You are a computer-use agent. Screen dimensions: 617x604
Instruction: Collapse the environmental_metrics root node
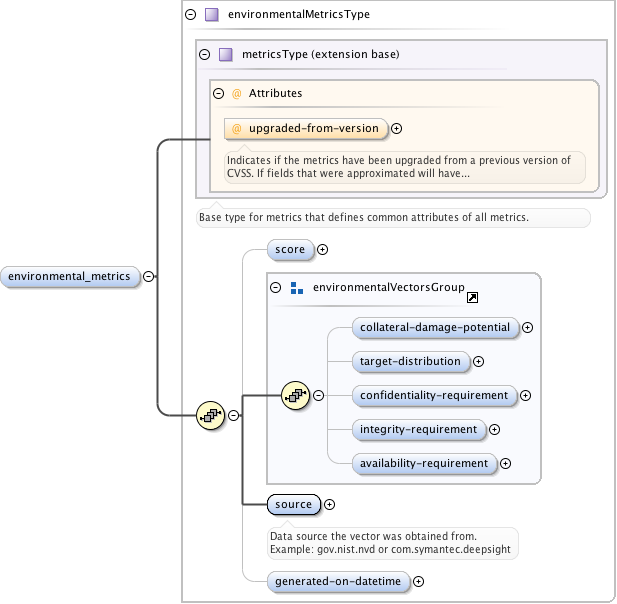pos(149,277)
